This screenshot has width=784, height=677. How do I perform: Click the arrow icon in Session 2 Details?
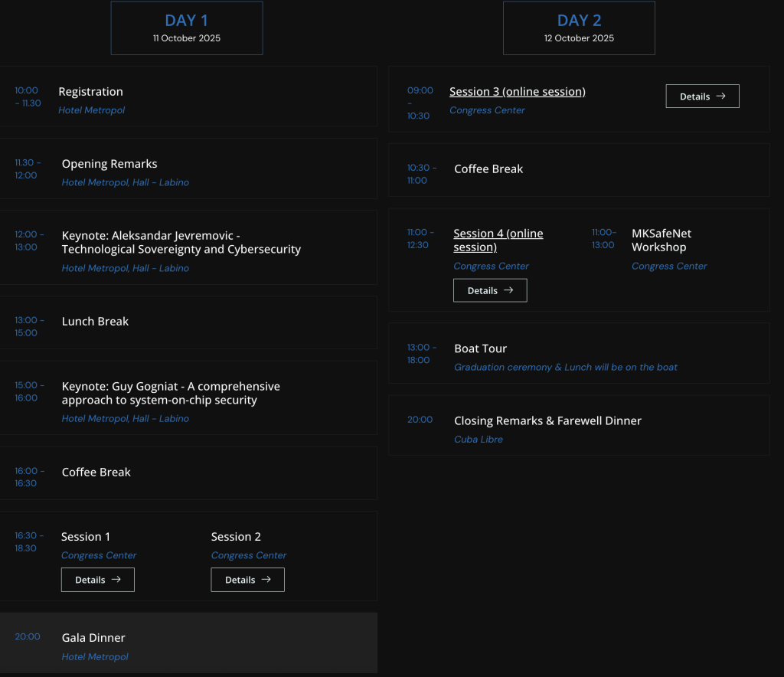click(x=266, y=580)
